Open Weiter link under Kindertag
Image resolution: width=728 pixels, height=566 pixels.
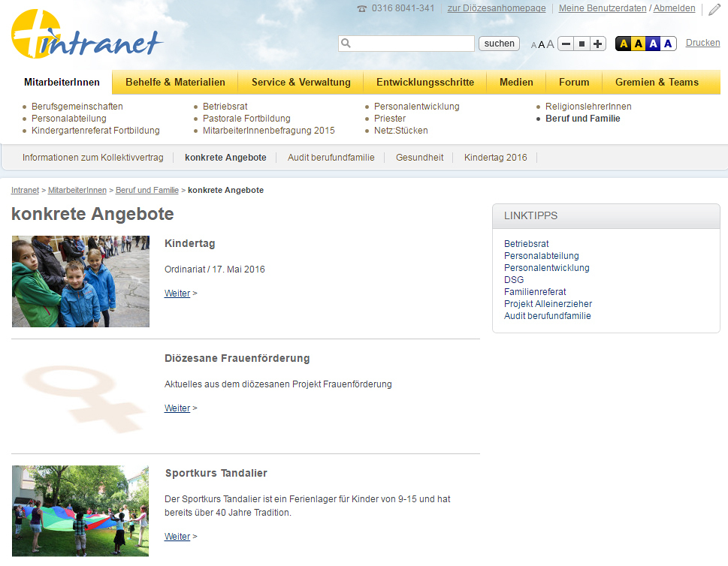(177, 294)
